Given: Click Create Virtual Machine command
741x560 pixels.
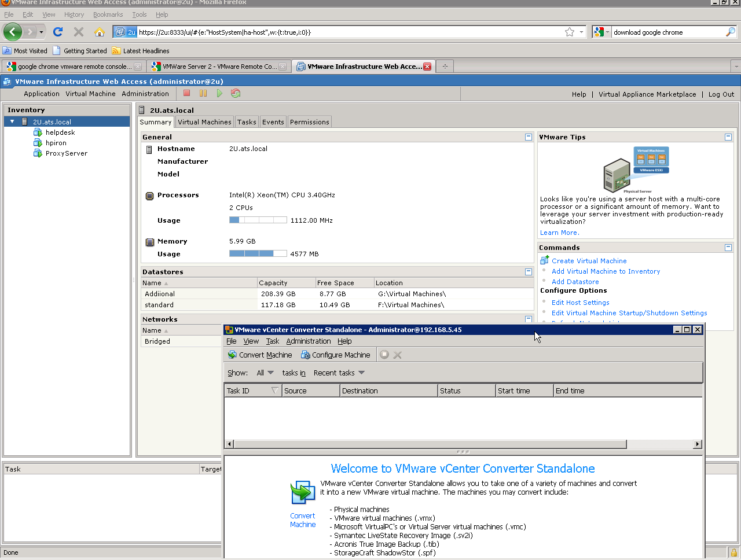Looking at the screenshot, I should [x=589, y=261].
